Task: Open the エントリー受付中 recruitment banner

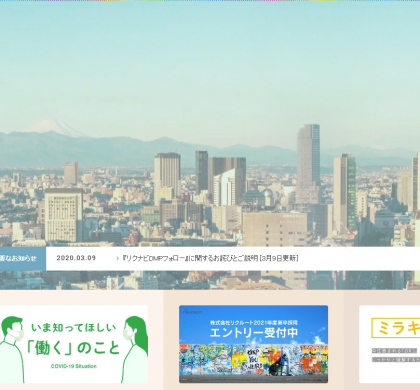Action: [x=253, y=344]
